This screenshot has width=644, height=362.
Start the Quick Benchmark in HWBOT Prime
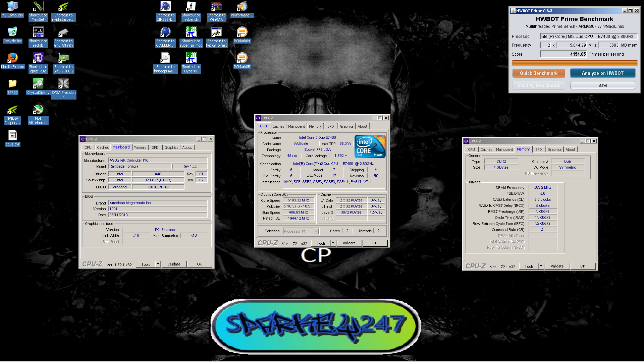tap(539, 73)
